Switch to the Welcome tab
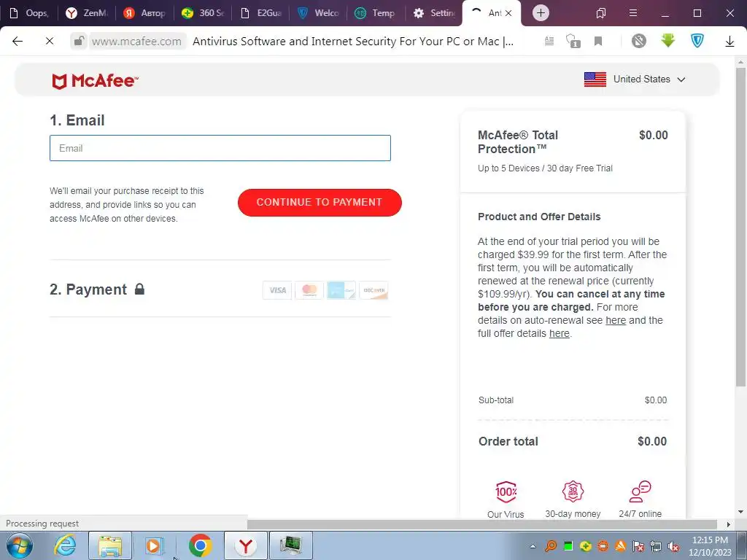This screenshot has width=747, height=560. [x=319, y=13]
